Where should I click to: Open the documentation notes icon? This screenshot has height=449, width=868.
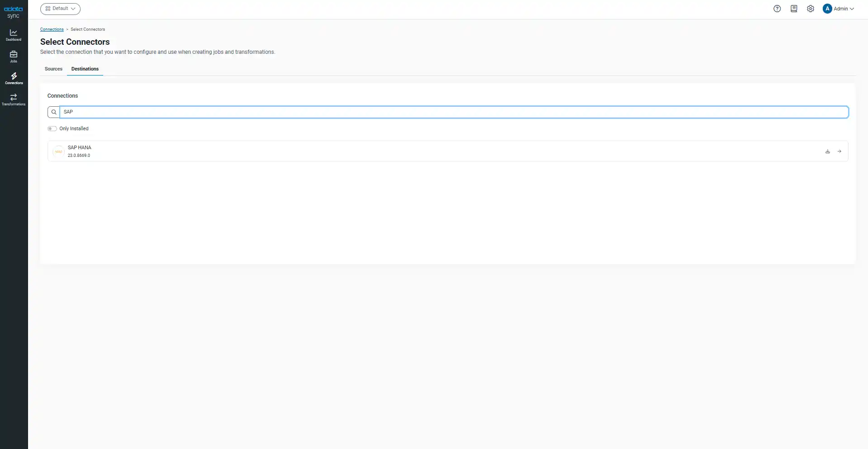(x=794, y=9)
